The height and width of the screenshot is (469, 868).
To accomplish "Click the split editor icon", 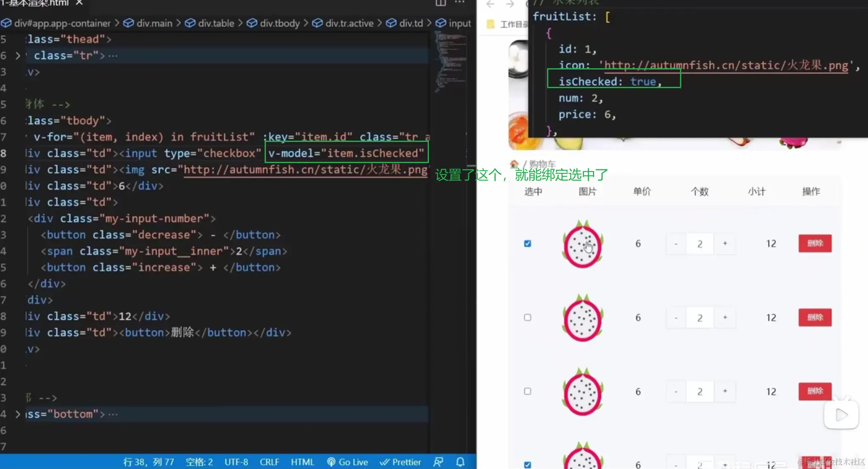I will pos(441,3).
